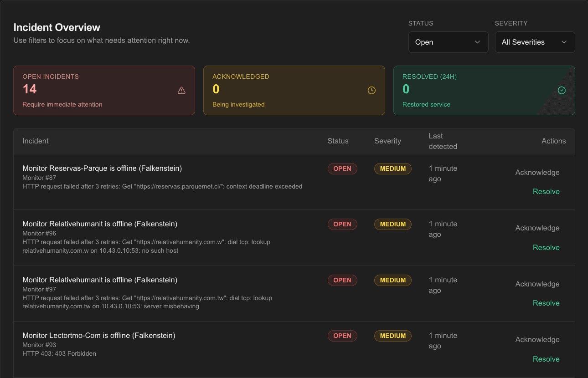Click the chevron on the Status dropdown
The width and height of the screenshot is (588, 378).
[x=478, y=42]
